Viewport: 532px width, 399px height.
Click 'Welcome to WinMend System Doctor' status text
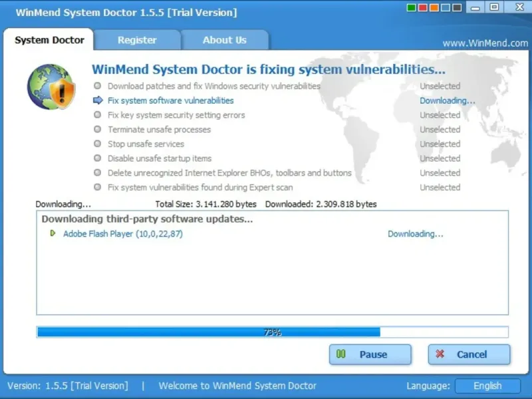237,386
